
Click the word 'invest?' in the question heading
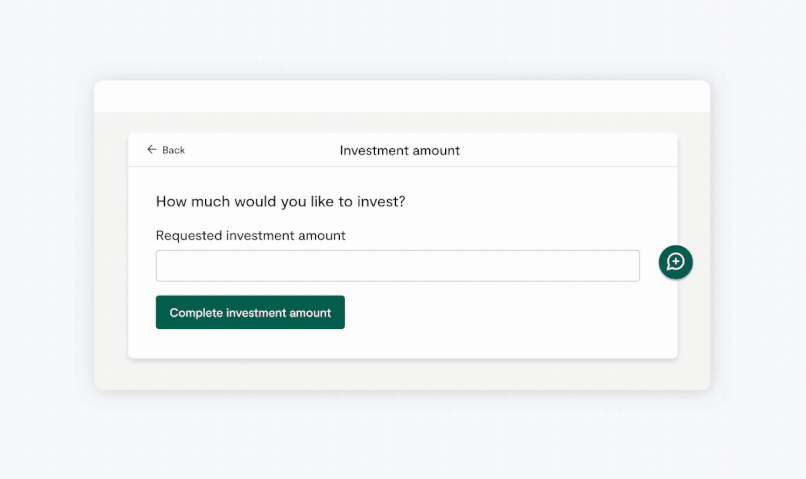[381, 201]
